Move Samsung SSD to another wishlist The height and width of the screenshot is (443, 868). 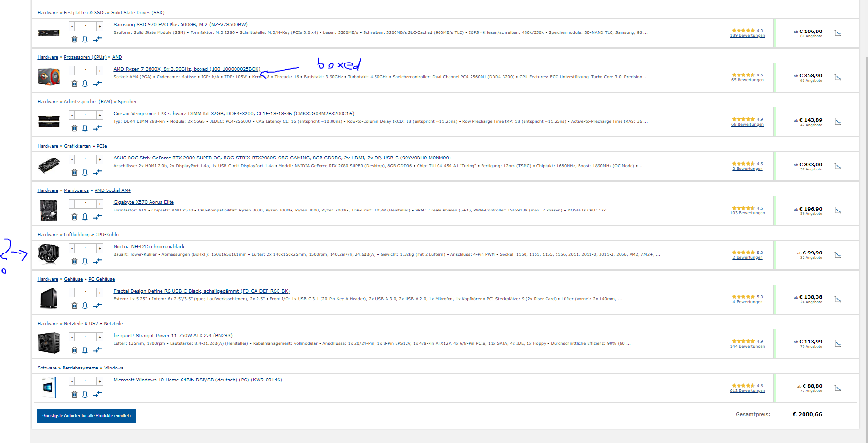[97, 39]
